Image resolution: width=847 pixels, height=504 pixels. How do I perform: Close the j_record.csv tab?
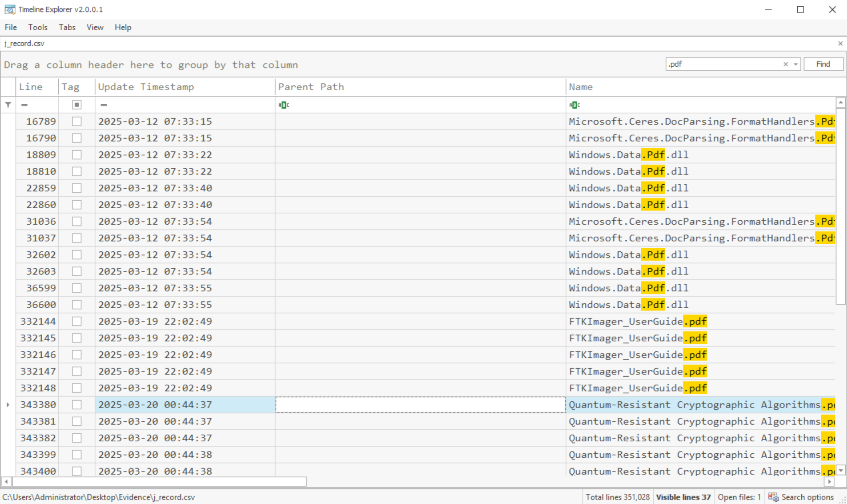point(840,44)
